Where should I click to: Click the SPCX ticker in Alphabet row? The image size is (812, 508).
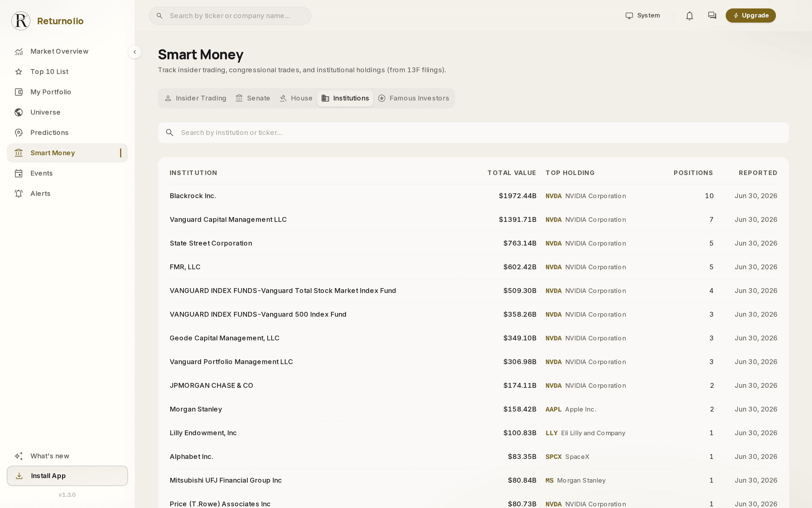(x=553, y=457)
